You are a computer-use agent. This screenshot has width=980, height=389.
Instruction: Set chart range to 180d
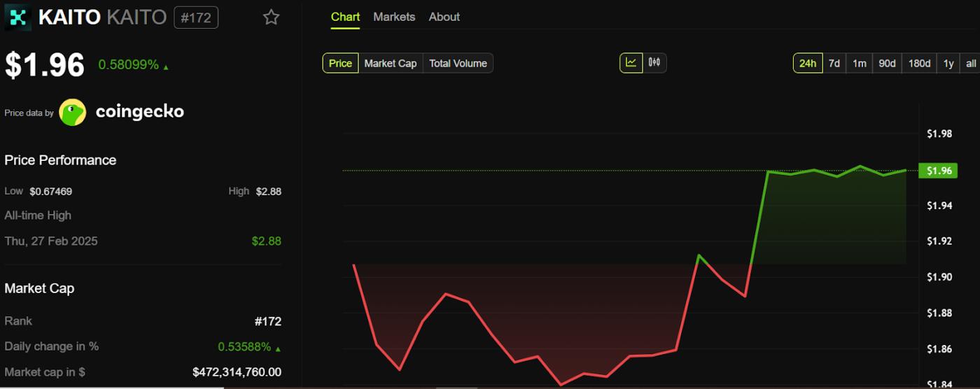[x=919, y=63]
